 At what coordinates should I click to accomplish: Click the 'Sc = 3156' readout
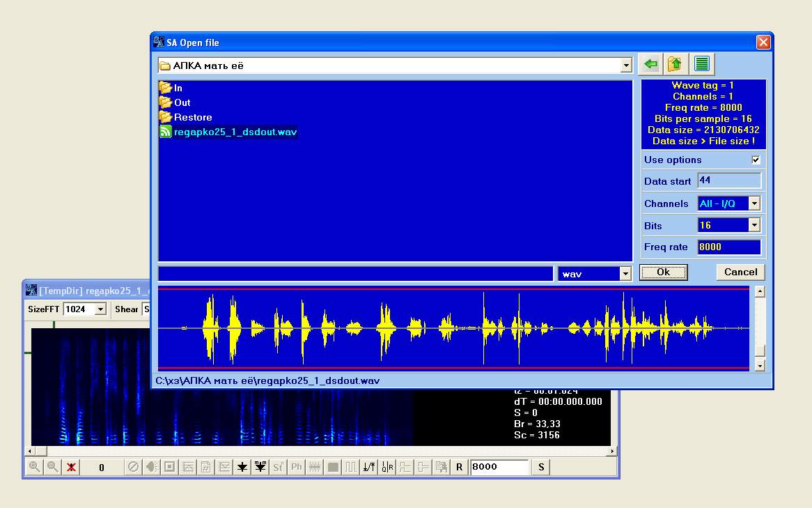(536, 435)
